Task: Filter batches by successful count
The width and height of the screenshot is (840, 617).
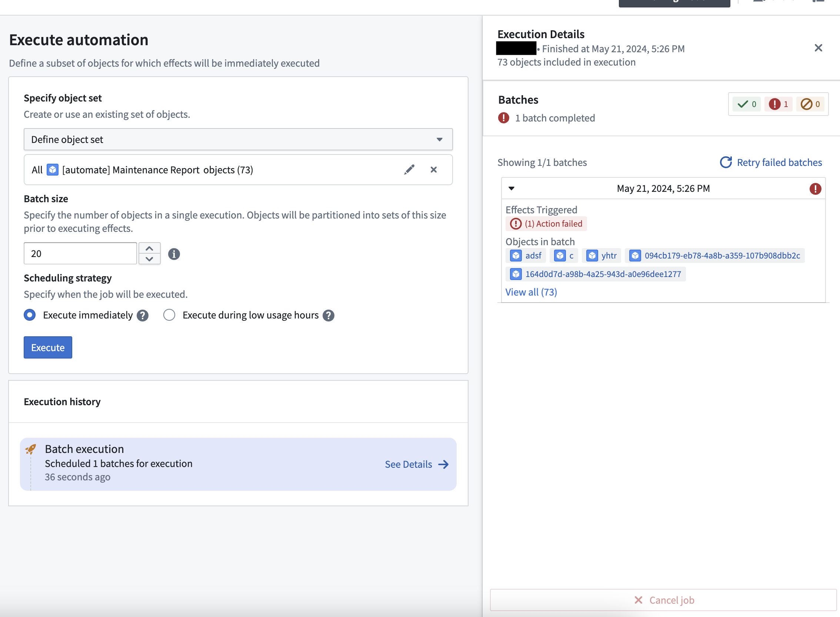Action: 747,104
